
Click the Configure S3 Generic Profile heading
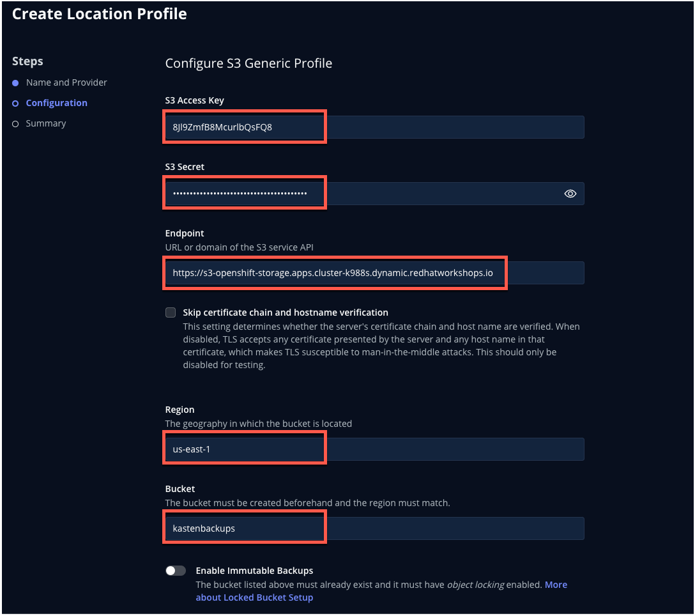[x=248, y=63]
